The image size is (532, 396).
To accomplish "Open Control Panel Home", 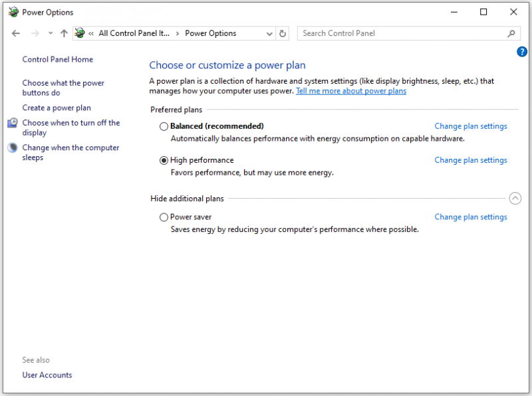I will tap(58, 59).
